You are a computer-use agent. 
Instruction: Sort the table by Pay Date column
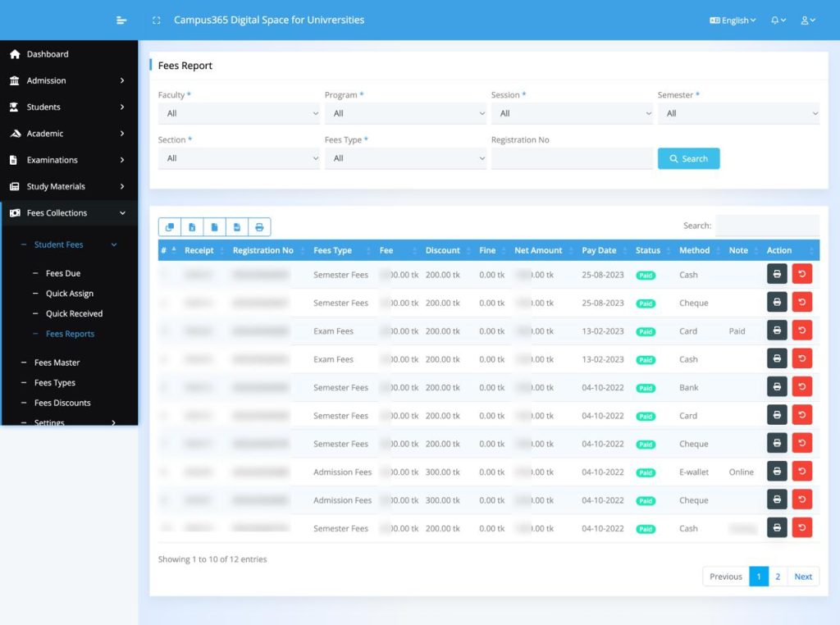click(x=597, y=250)
